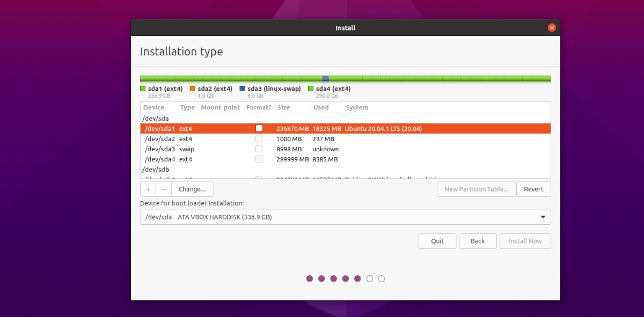The height and width of the screenshot is (317, 644).
Task: Close the Install window
Action: coord(551,28)
